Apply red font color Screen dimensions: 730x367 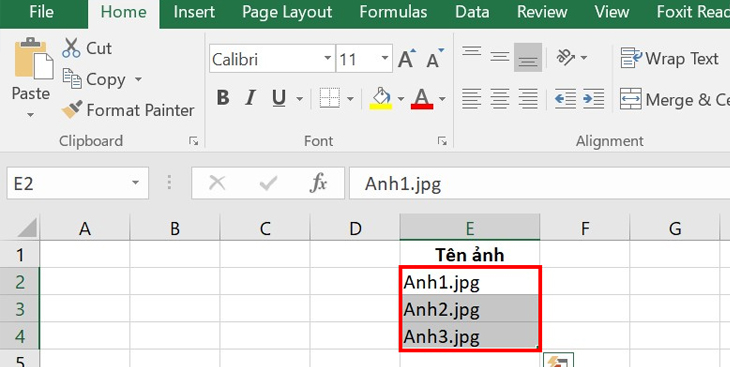click(x=422, y=98)
